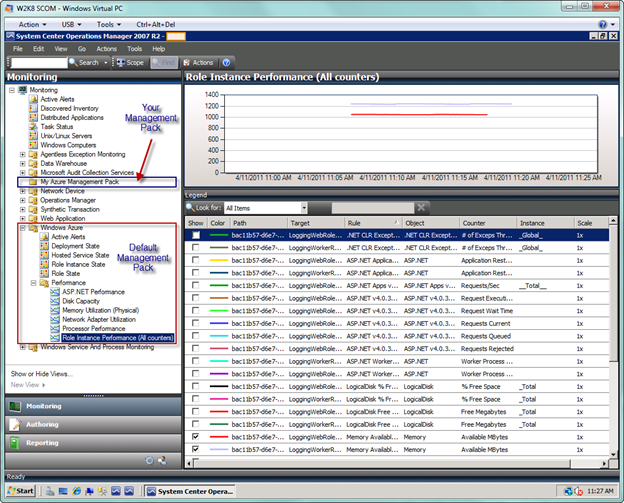Select My Azure Management Pack folder
The width and height of the screenshot is (624, 503).
tap(80, 182)
